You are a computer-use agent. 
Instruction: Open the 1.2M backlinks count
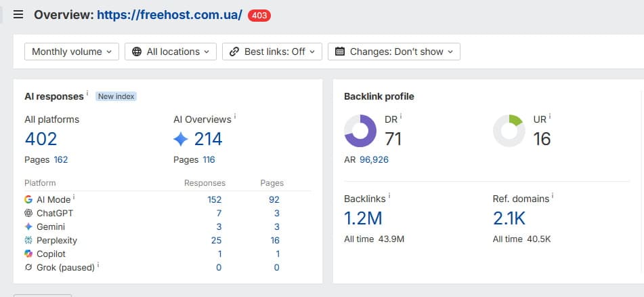point(363,218)
